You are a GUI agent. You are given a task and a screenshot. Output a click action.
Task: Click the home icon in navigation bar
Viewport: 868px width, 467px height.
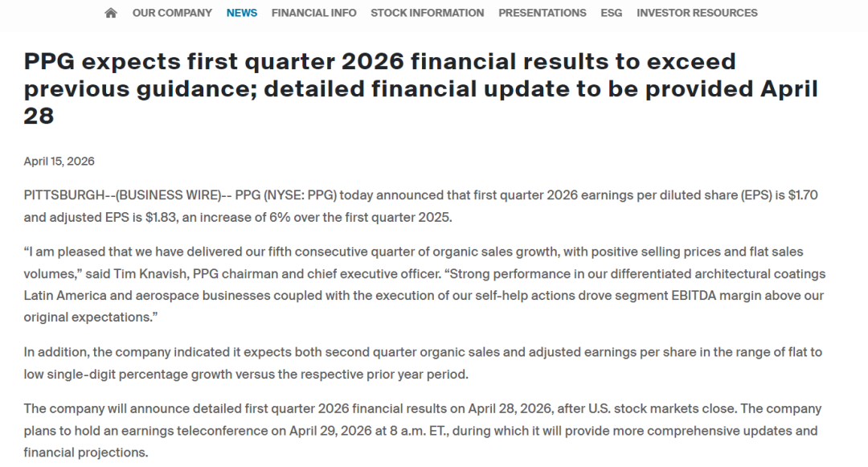click(111, 13)
